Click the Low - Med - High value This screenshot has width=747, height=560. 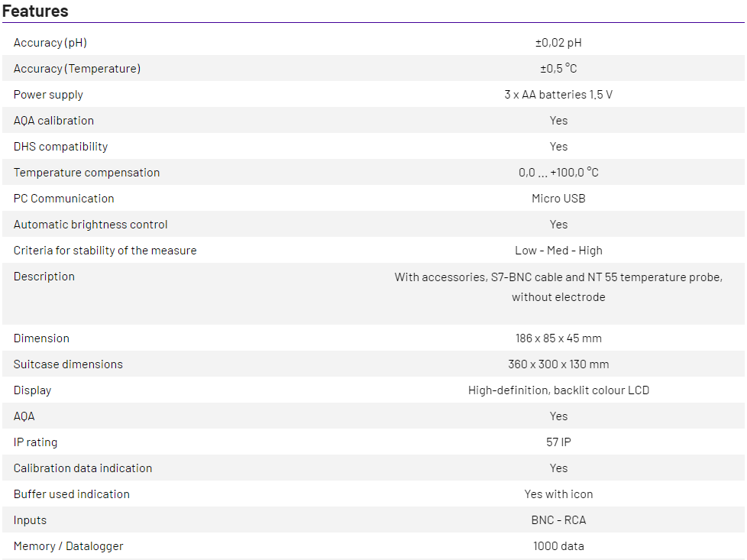click(x=558, y=251)
